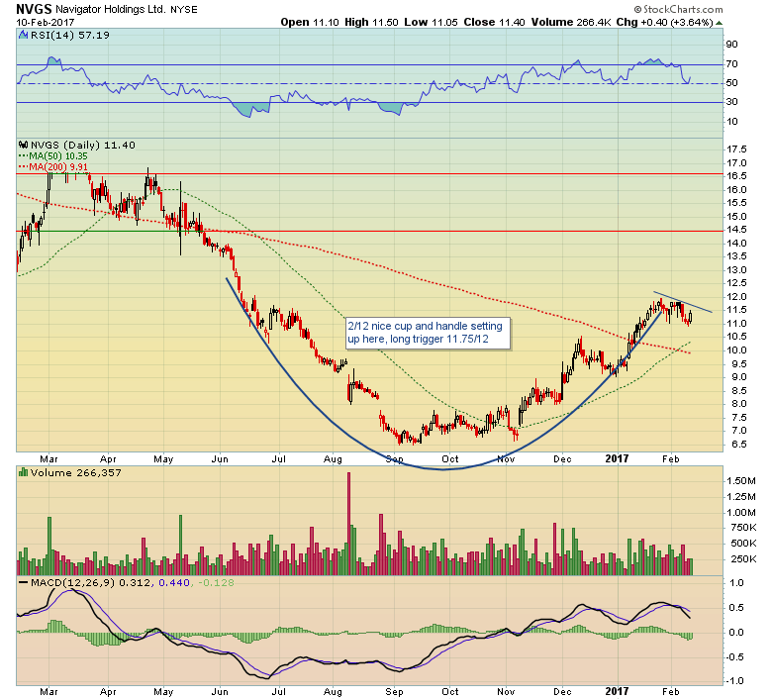Click the -1.0 MACD axis label
Image resolution: width=772 pixels, height=700 pixels.
pos(735,681)
